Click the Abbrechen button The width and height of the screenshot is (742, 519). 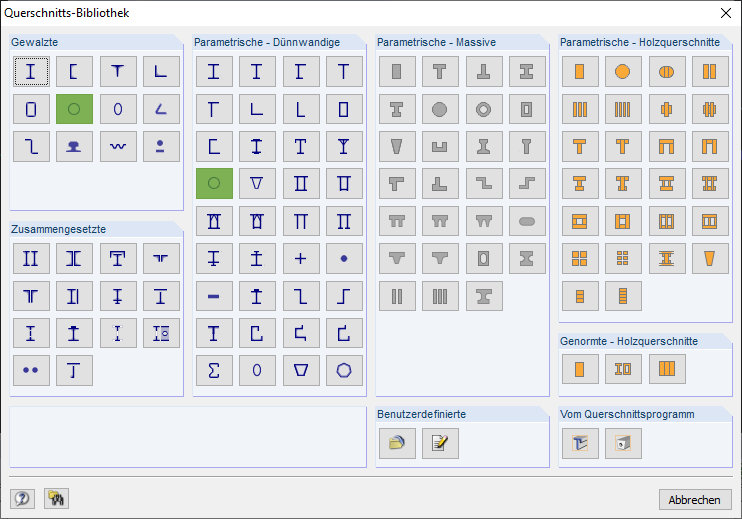[695, 500]
